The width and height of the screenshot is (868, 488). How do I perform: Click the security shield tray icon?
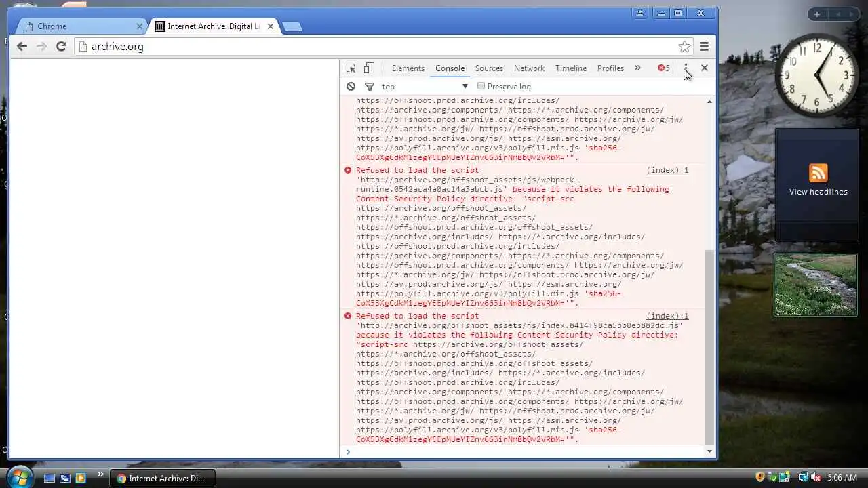click(760, 478)
